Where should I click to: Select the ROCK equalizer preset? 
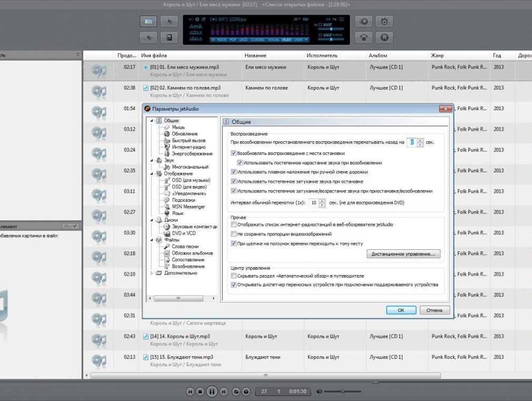tap(222, 40)
